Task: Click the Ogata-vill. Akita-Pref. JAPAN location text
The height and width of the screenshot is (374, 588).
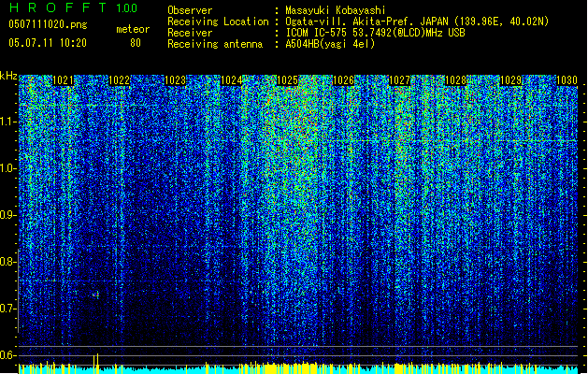Action: tap(417, 22)
